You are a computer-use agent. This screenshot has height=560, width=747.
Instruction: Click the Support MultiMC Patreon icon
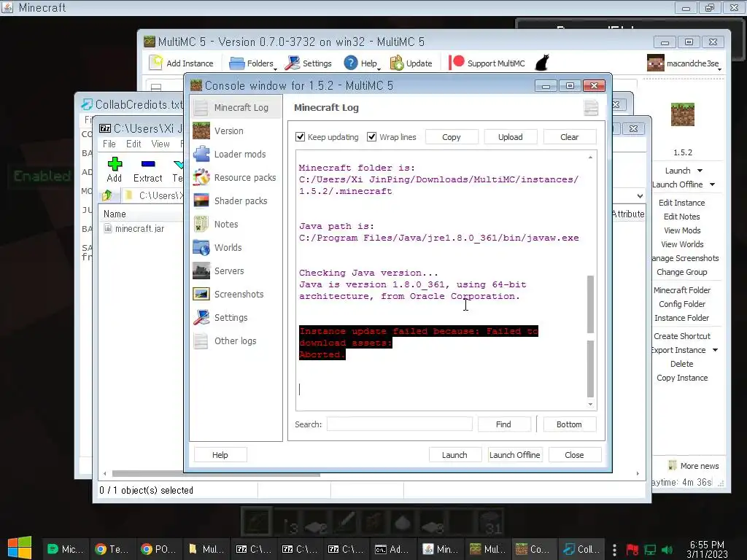click(456, 63)
